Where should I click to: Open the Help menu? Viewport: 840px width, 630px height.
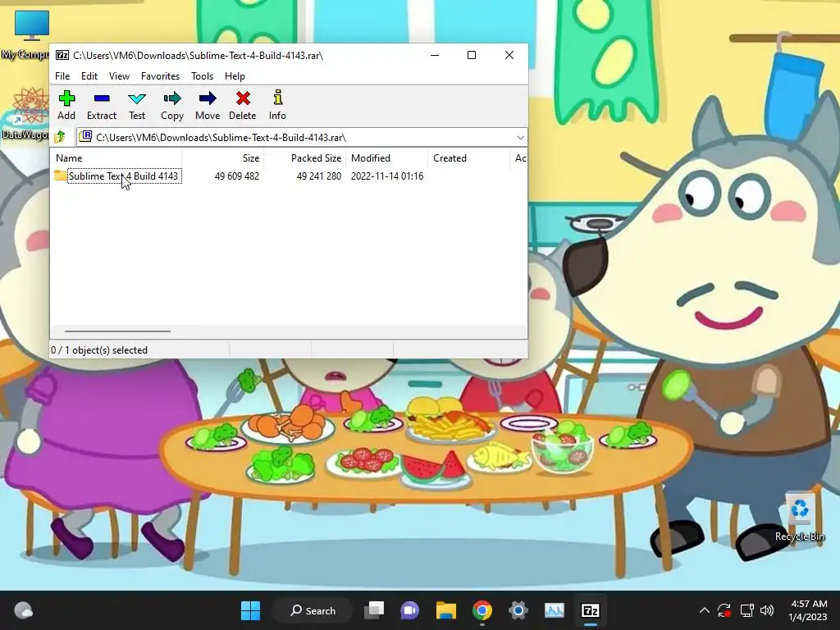(235, 76)
